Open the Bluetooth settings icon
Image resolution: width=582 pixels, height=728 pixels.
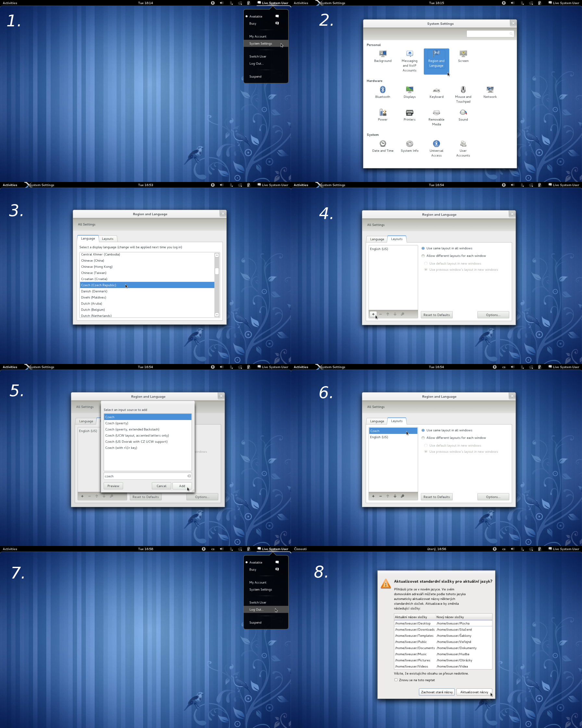382,90
